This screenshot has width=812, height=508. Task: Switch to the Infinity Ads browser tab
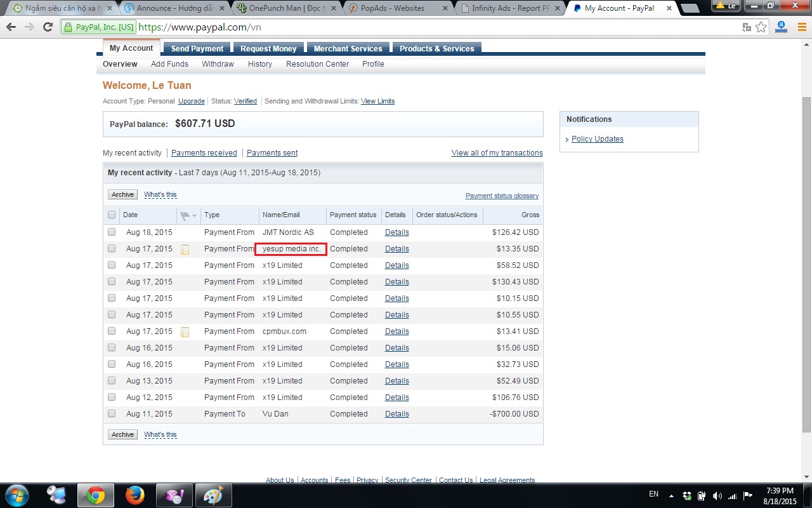coord(510,8)
